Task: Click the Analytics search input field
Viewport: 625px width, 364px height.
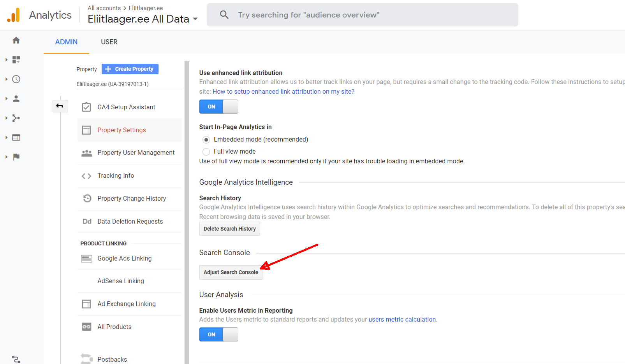Action: tap(362, 15)
